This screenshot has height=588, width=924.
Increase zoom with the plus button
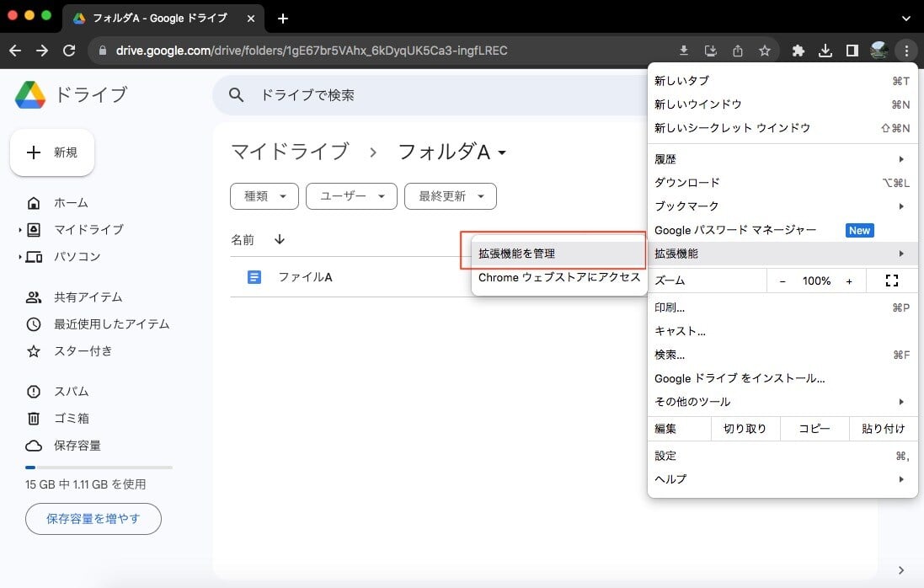[x=849, y=281]
